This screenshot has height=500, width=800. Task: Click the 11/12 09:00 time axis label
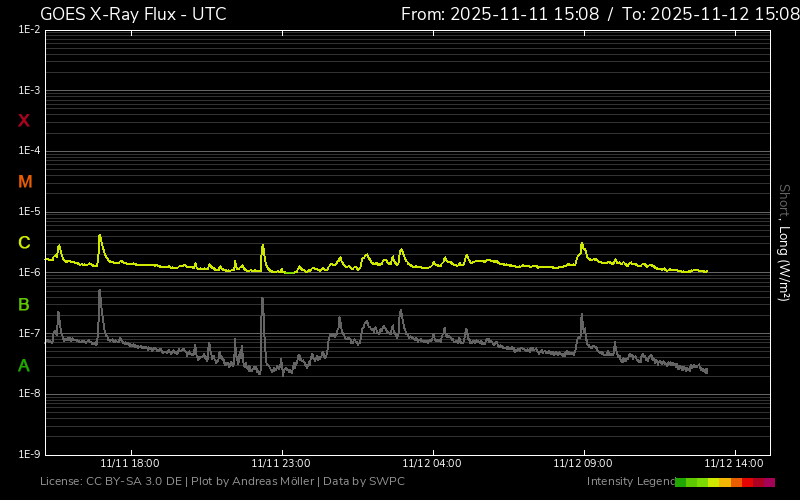point(583,463)
